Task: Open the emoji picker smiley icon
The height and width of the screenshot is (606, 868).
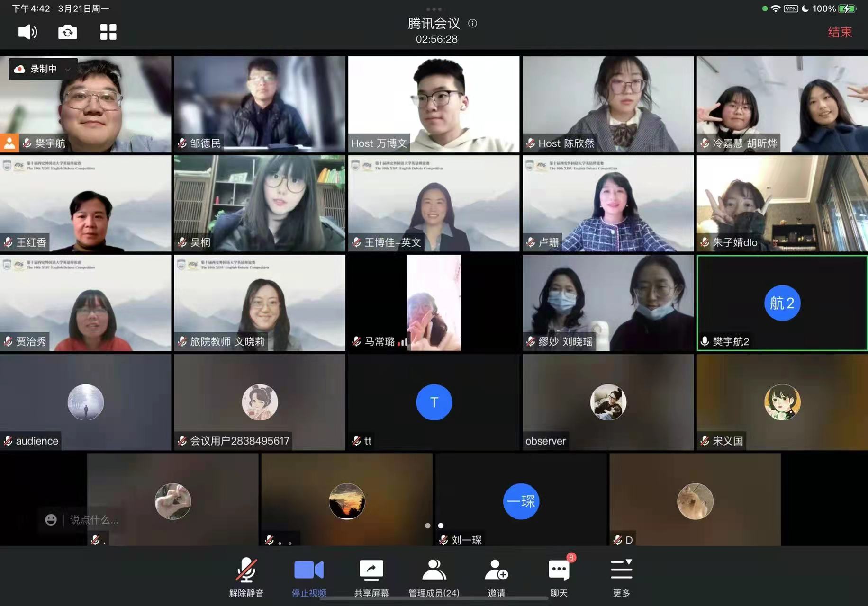Action: tap(51, 520)
